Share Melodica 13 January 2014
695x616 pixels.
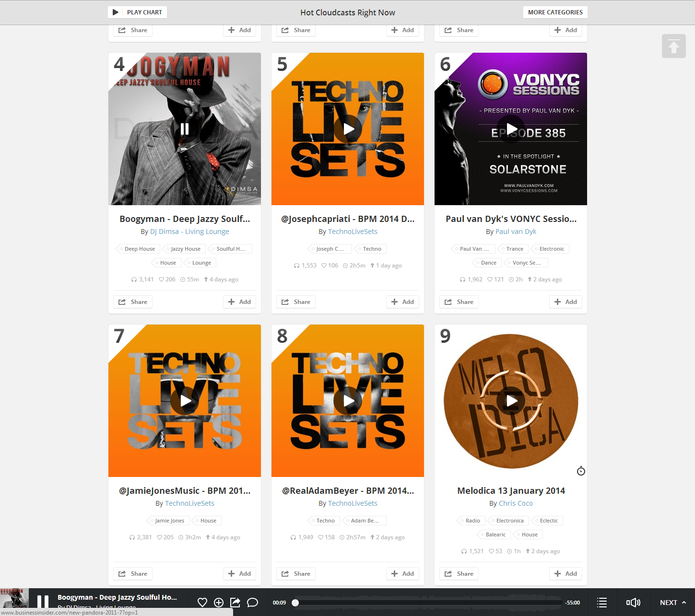(x=459, y=574)
